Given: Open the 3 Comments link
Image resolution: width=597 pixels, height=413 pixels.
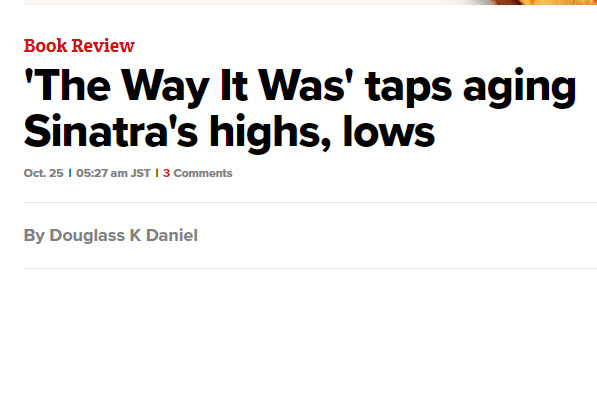Looking at the screenshot, I should (x=198, y=173).
